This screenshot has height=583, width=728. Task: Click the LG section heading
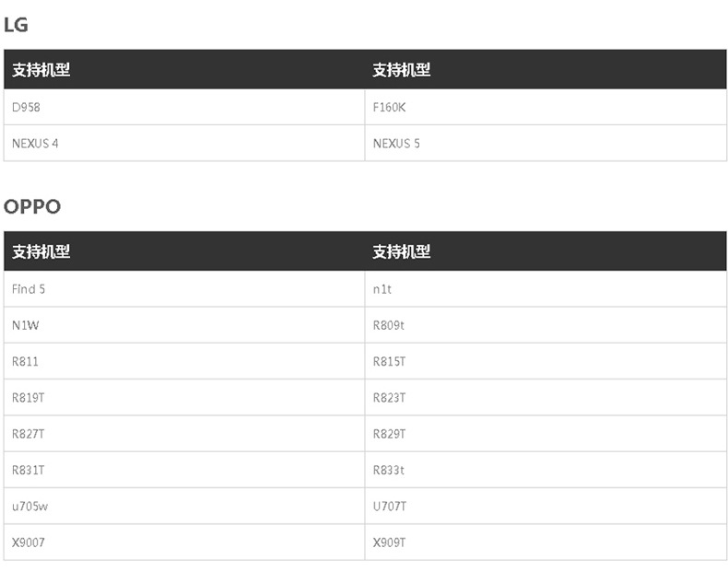pos(17,25)
